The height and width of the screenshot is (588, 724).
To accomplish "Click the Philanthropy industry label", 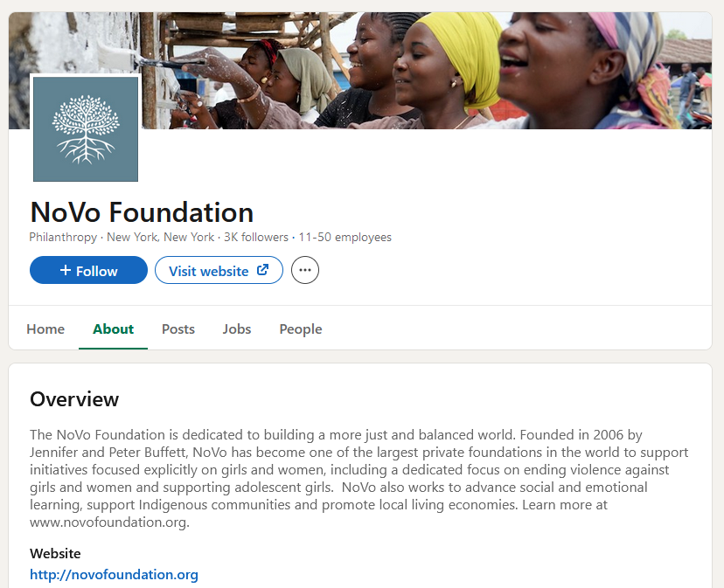I will (63, 238).
